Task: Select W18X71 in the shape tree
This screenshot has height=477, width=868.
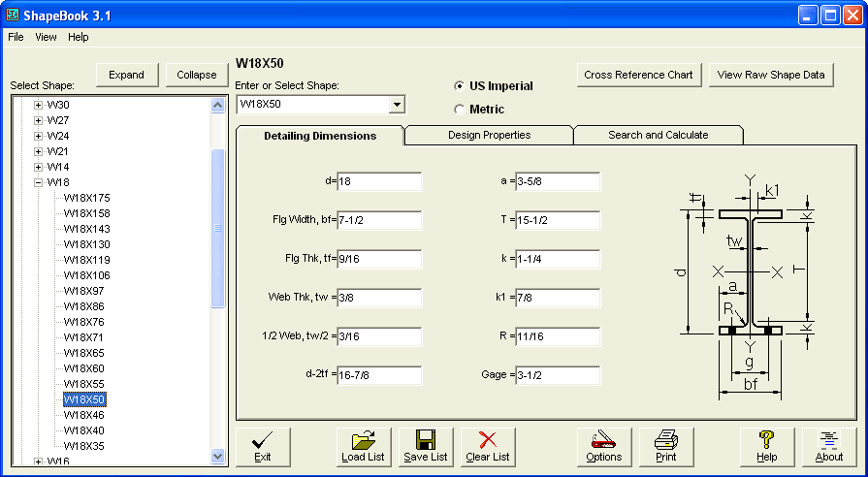Action: tap(84, 337)
